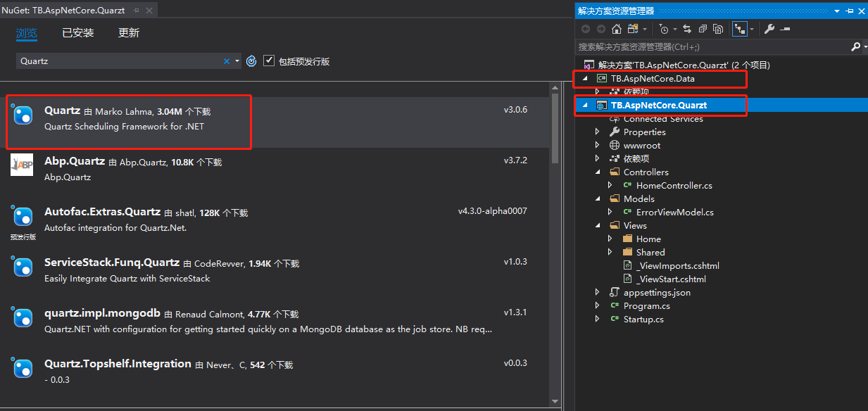Open the pending changes filter clock icon
The height and width of the screenshot is (411, 868).
tap(664, 29)
